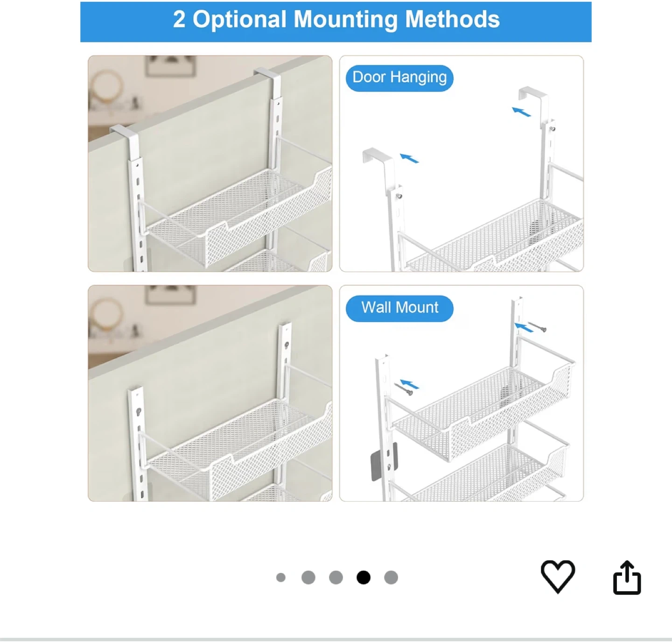
Task: Click the Door Hanging label
Action: click(x=399, y=78)
